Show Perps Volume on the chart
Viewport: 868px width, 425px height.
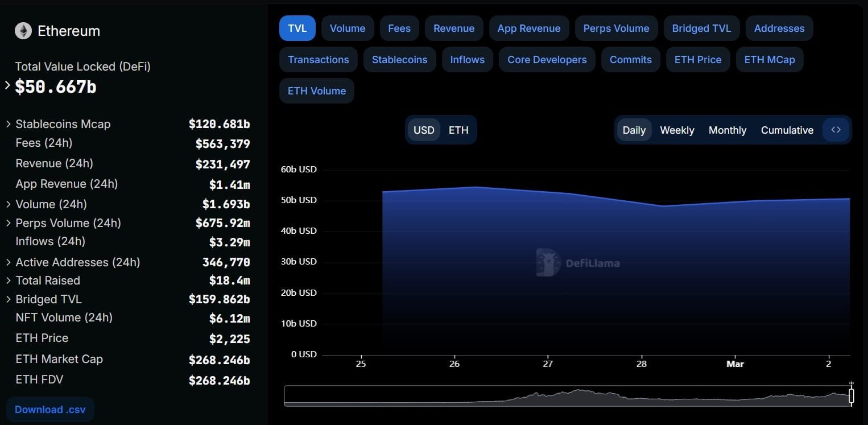(616, 28)
